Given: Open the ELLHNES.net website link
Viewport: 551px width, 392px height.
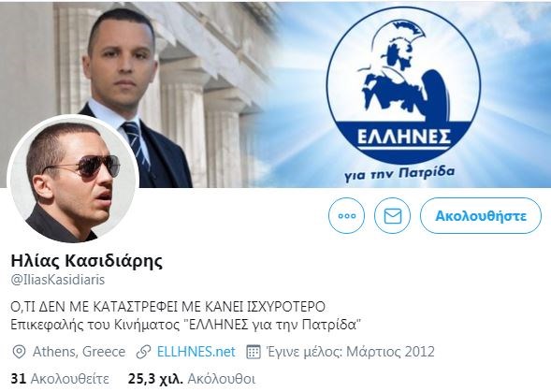Looking at the screenshot, I should click(x=196, y=352).
